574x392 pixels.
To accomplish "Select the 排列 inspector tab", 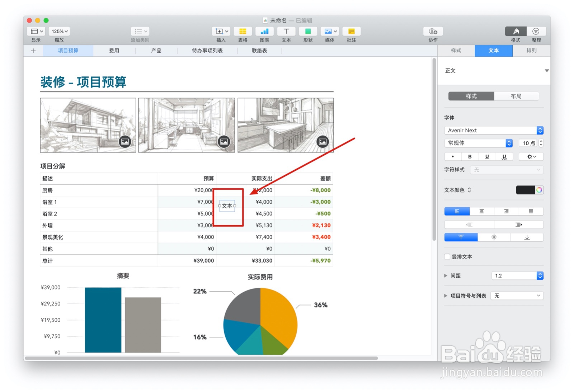I will coord(531,51).
